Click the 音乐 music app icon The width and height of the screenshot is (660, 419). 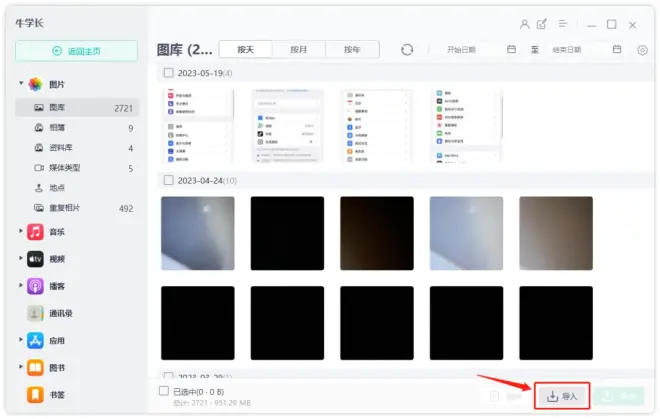pyautogui.click(x=35, y=232)
